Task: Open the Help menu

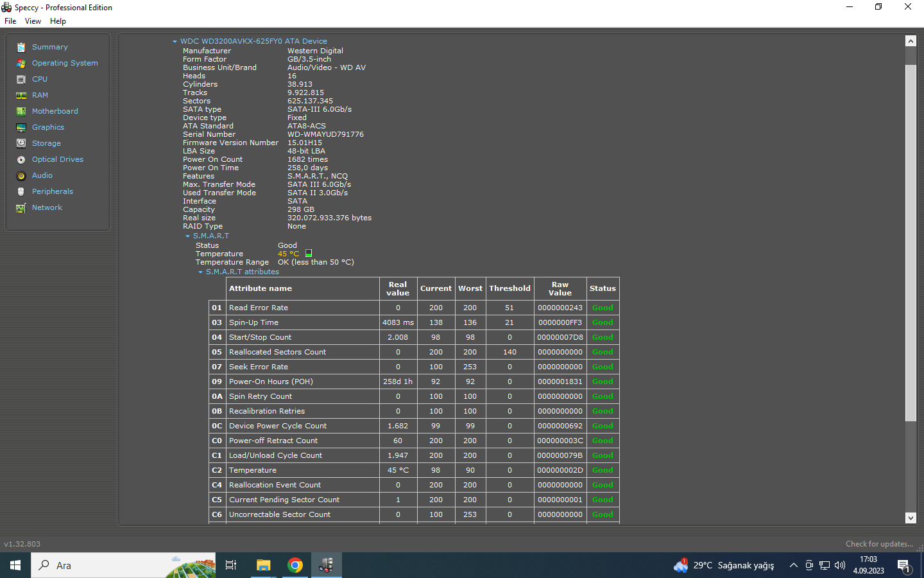Action: (58, 21)
